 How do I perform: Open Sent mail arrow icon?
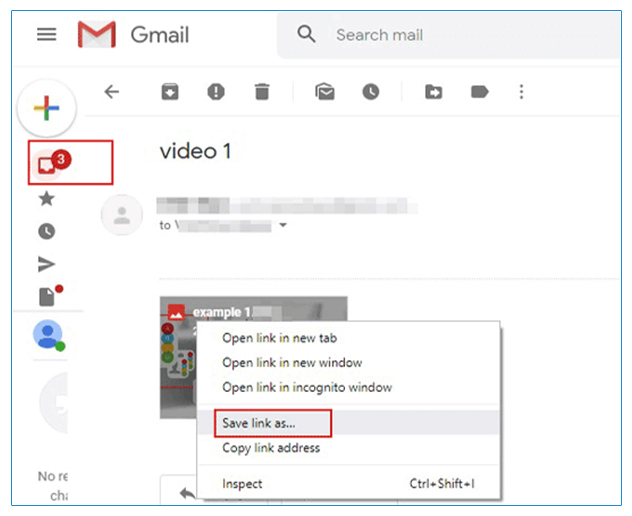tap(46, 264)
